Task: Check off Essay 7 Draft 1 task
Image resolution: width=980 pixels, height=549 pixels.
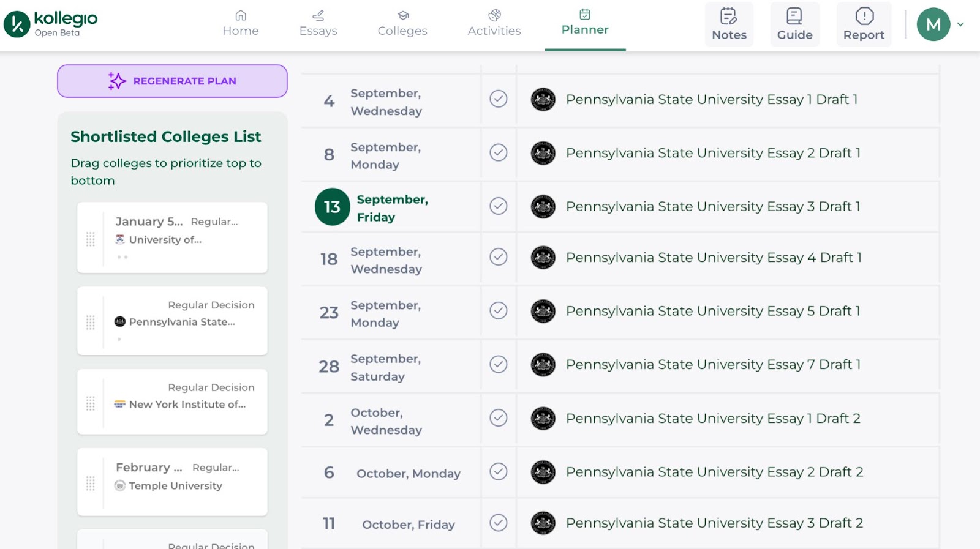Action: coord(499,364)
